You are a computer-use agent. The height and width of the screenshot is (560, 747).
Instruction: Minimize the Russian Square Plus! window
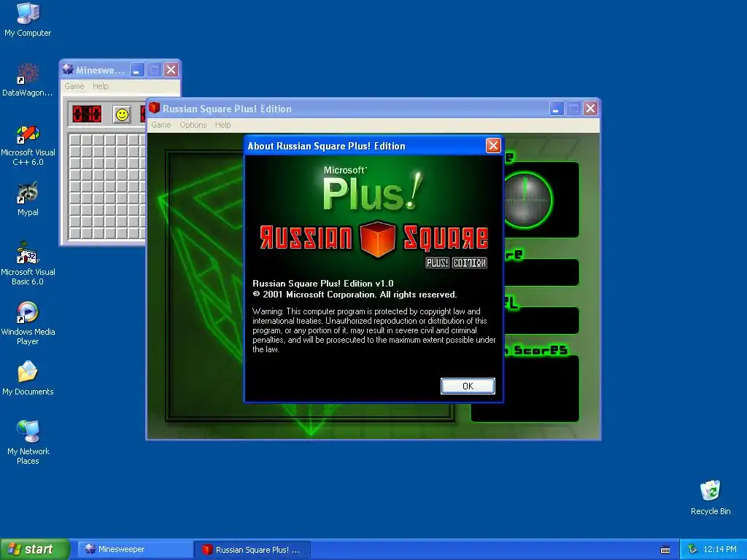pos(557,109)
